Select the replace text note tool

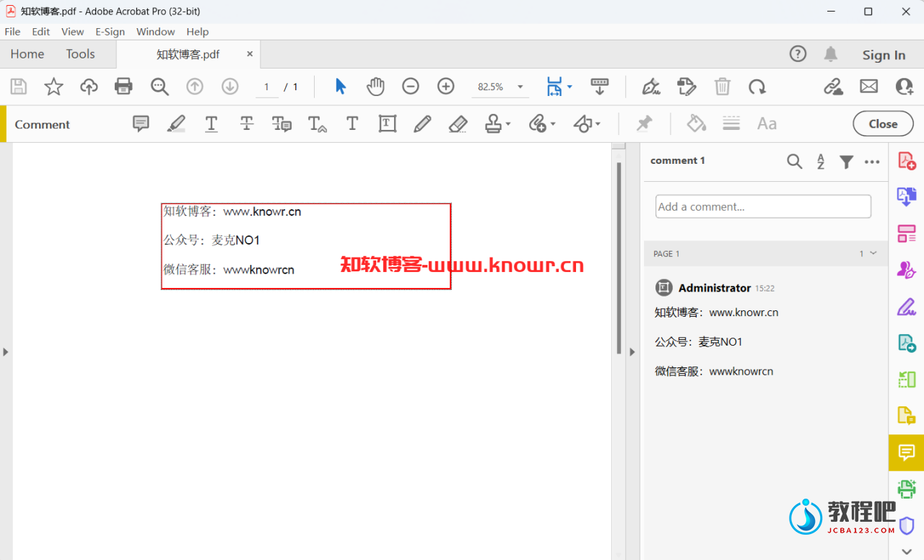(282, 124)
